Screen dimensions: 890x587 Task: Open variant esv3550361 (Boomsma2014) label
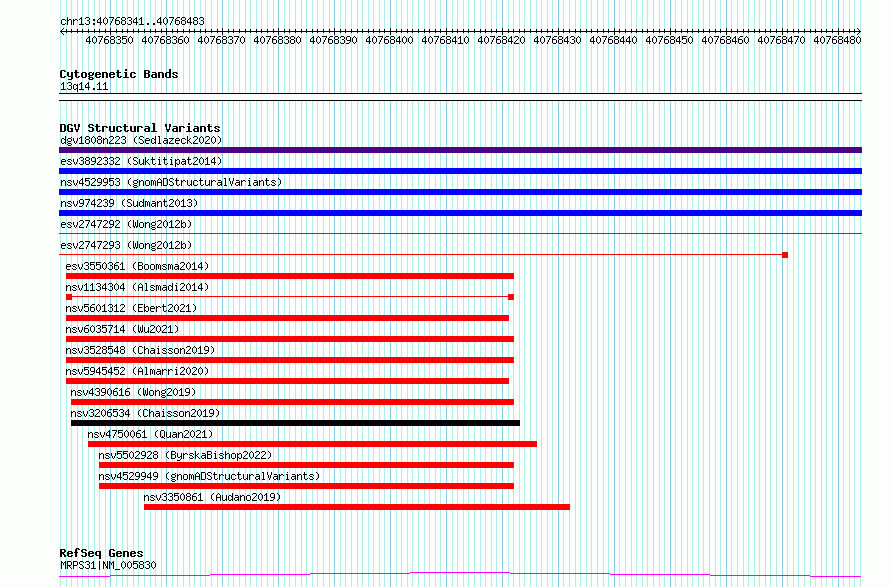[137, 266]
